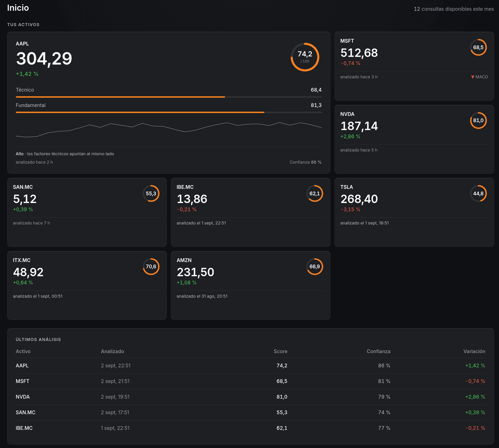Click the IBE.MC 62,1 score gauge
The image size is (499, 448).
315,193
